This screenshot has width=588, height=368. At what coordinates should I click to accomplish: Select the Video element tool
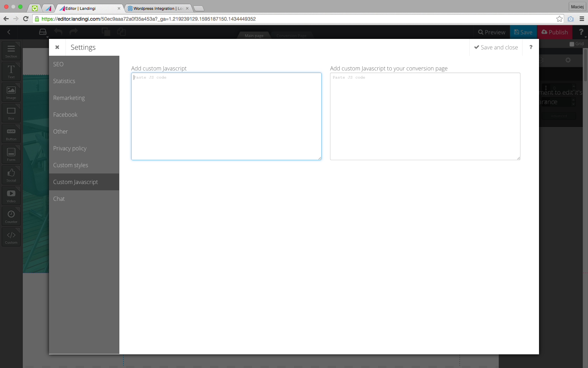coord(11,196)
